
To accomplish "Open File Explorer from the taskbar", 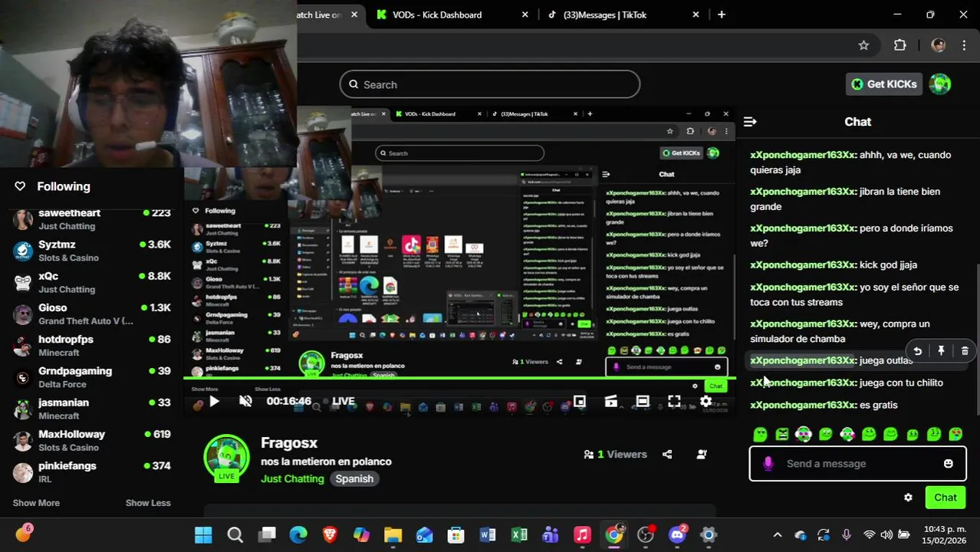I will (393, 534).
